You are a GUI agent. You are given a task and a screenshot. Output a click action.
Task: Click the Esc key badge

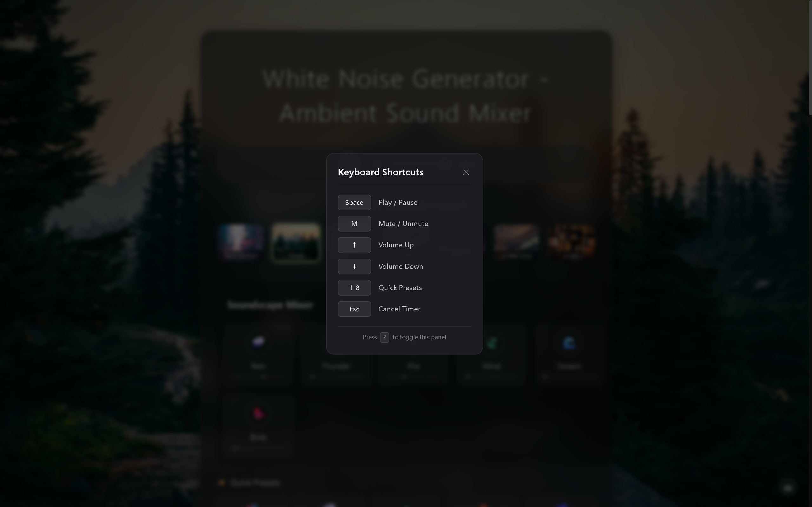click(354, 309)
